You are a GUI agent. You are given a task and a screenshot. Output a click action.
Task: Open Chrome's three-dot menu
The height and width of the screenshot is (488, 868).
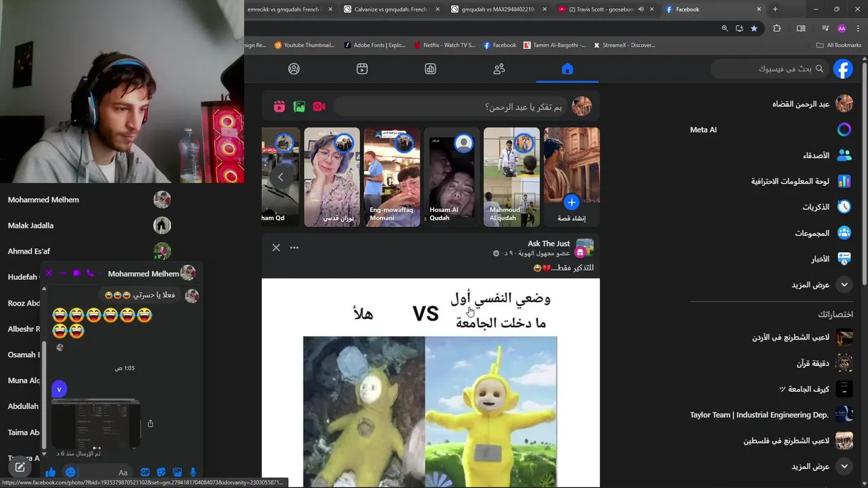coord(858,28)
